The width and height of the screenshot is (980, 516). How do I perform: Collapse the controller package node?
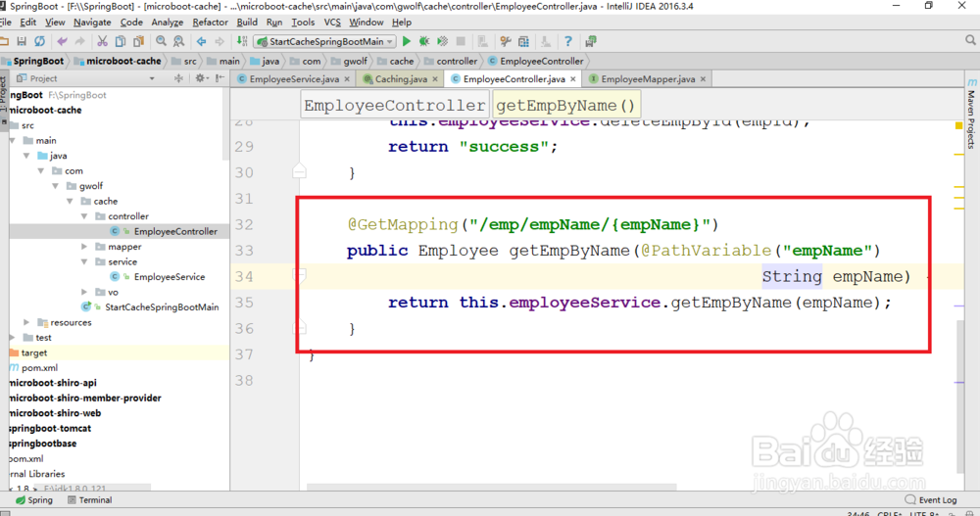coord(84,216)
